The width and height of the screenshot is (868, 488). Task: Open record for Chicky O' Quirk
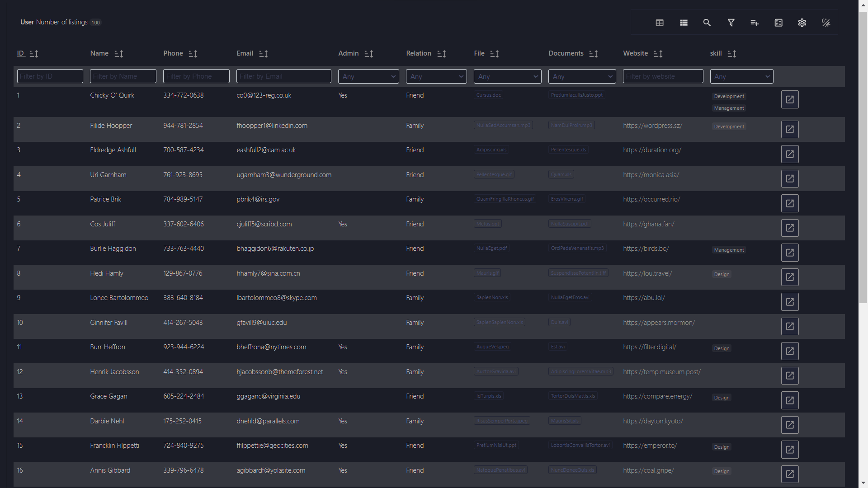pyautogui.click(x=790, y=99)
